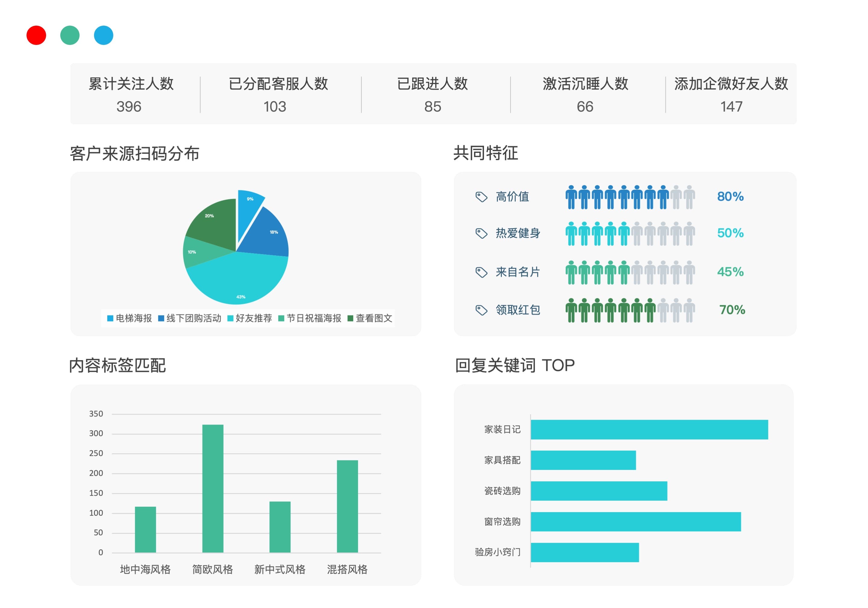Click the 回复关键词 TOP heading

pyautogui.click(x=515, y=366)
